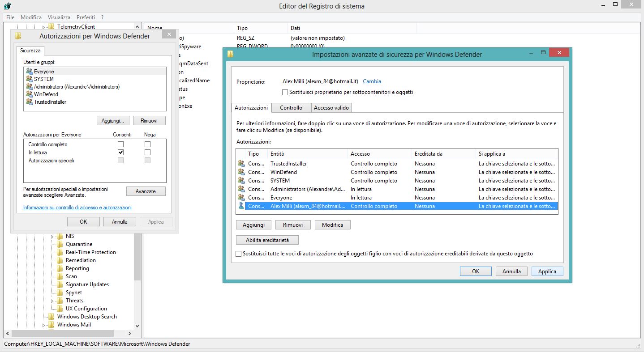Untick Consenti for In lettura
Screen dimensions: 644x352
click(x=120, y=153)
